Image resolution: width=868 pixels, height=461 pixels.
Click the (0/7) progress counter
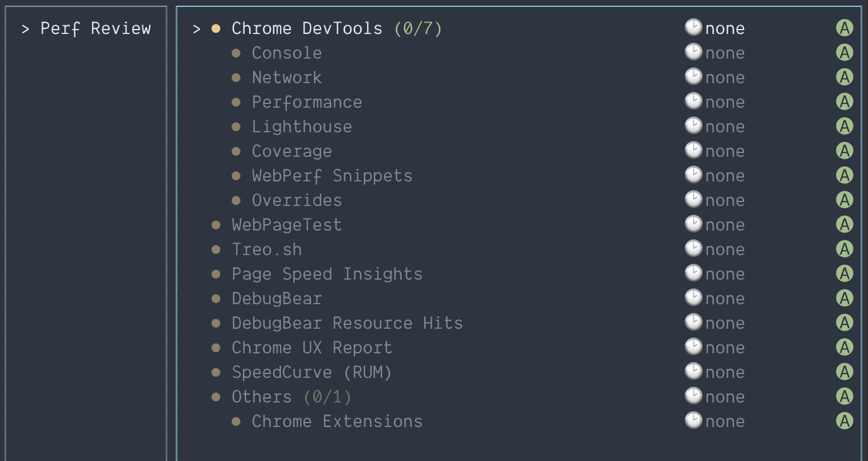pos(419,28)
